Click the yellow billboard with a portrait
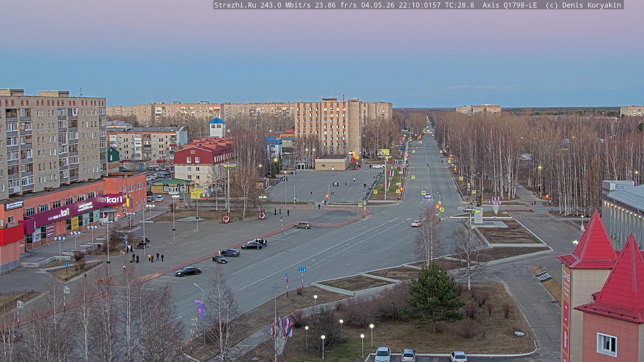Viewport: 644px width, 362px height. 201,194
